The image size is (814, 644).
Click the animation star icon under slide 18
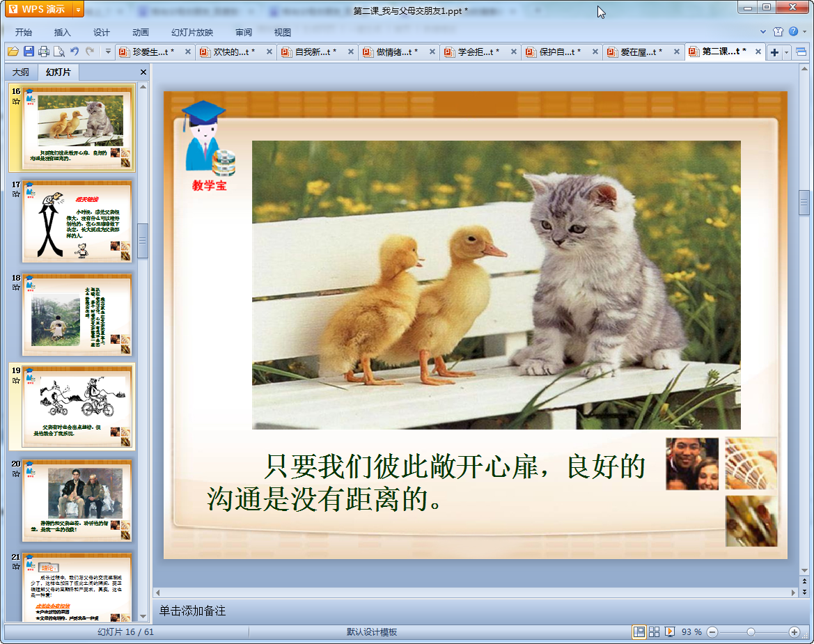click(x=16, y=287)
